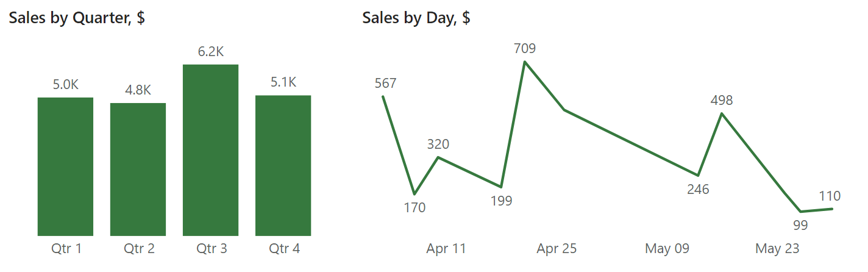Click the 320 data label
The width and height of the screenshot is (868, 272).
[438, 145]
